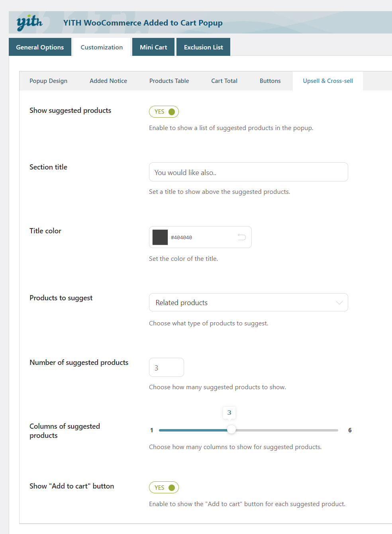The image size is (392, 534).
Task: Open the Products to suggest dropdown
Action: pos(248,302)
